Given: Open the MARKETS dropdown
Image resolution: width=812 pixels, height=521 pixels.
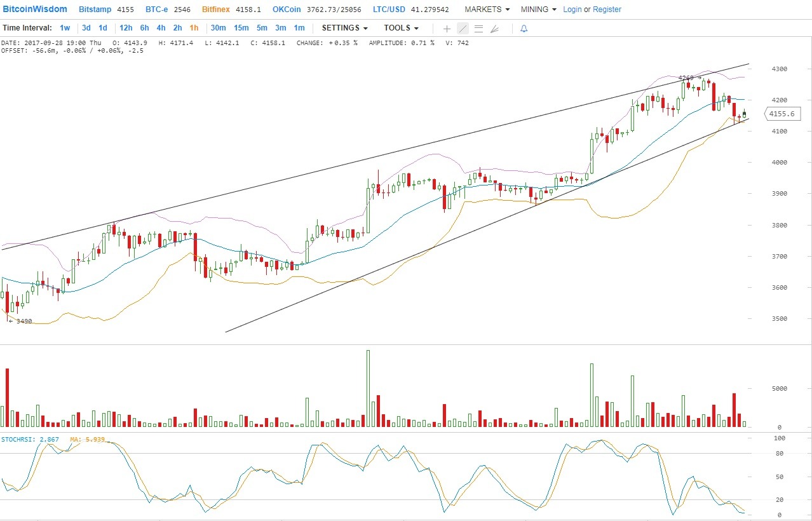Looking at the screenshot, I should pyautogui.click(x=487, y=10).
